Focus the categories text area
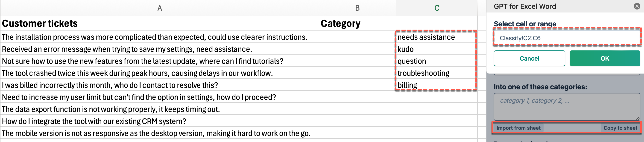 (567, 107)
